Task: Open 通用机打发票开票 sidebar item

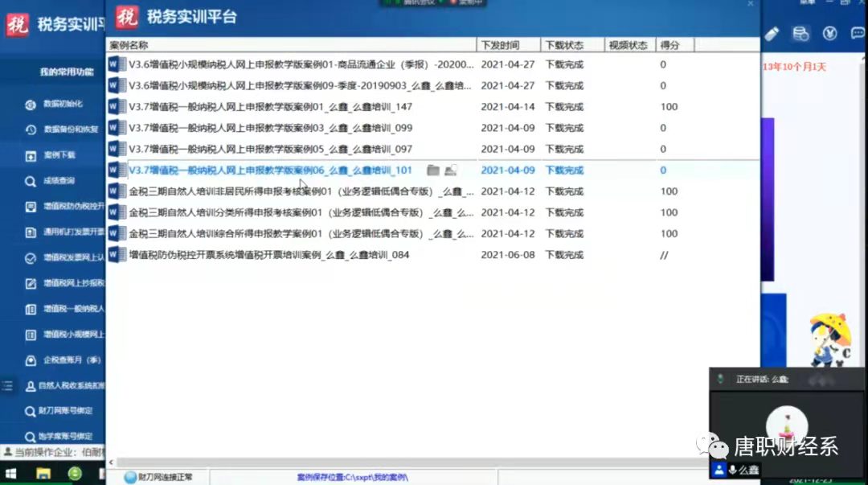Action: pyautogui.click(x=64, y=232)
